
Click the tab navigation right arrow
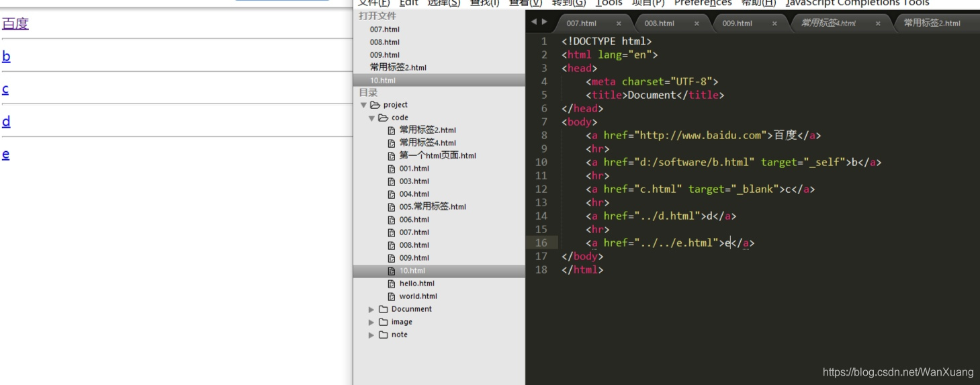(544, 22)
